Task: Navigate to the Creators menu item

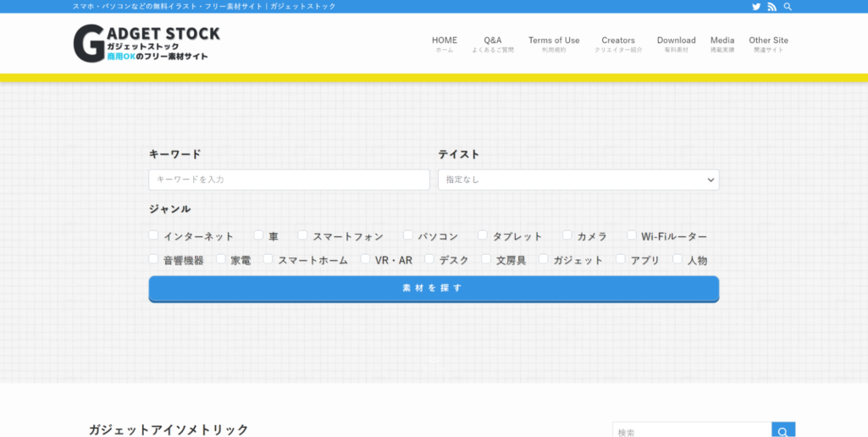Action: click(618, 43)
